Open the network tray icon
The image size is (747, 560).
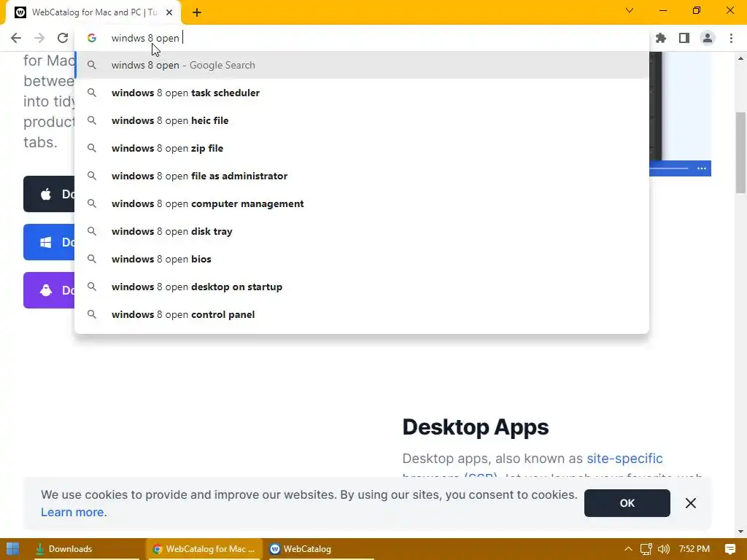646,549
